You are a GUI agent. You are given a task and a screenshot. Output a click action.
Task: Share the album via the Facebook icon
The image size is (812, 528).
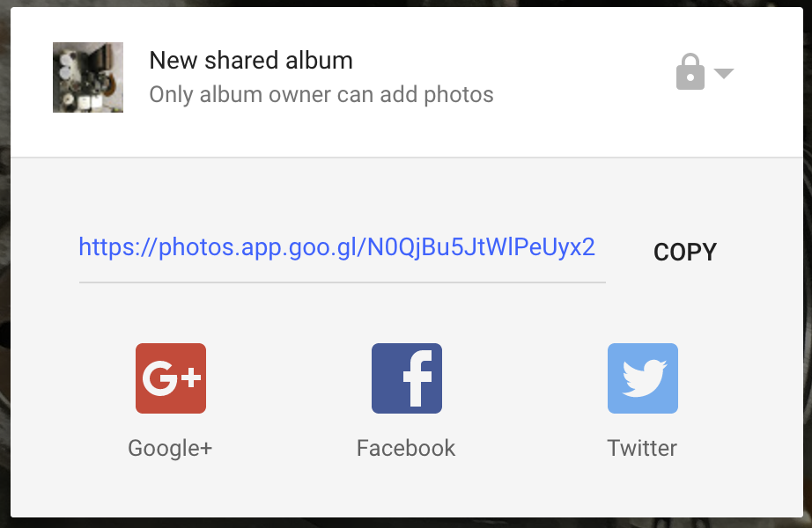407,378
